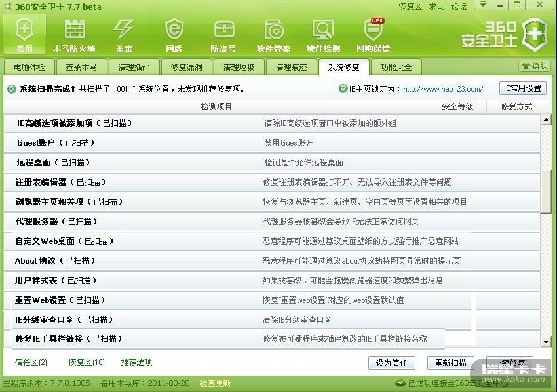557x392 pixels.
Task: Select the 自定义Web桌面 row
Action: (x=272, y=241)
